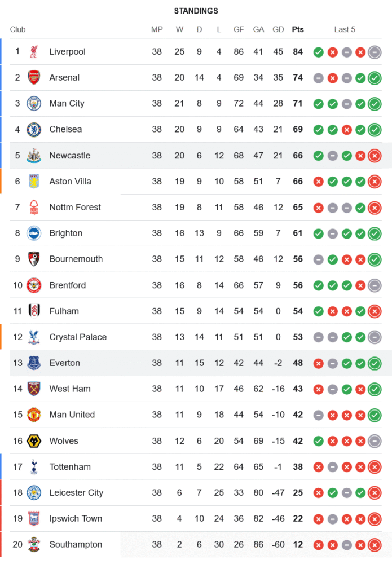Image resolution: width=392 pixels, height=564 pixels.
Task: Click the GD column header
Action: [278, 30]
